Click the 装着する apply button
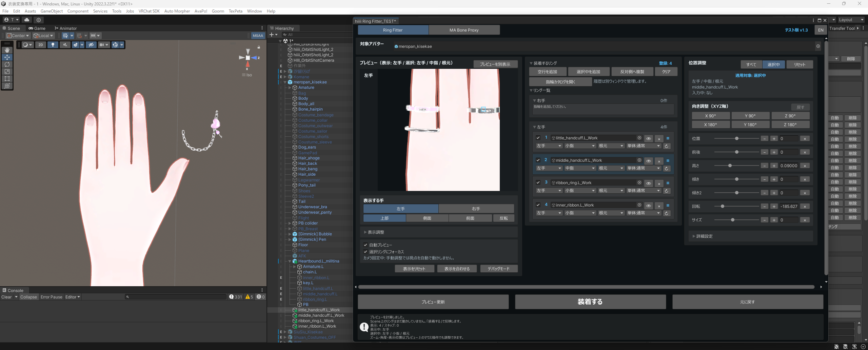This screenshot has width=868, height=350. 590,302
